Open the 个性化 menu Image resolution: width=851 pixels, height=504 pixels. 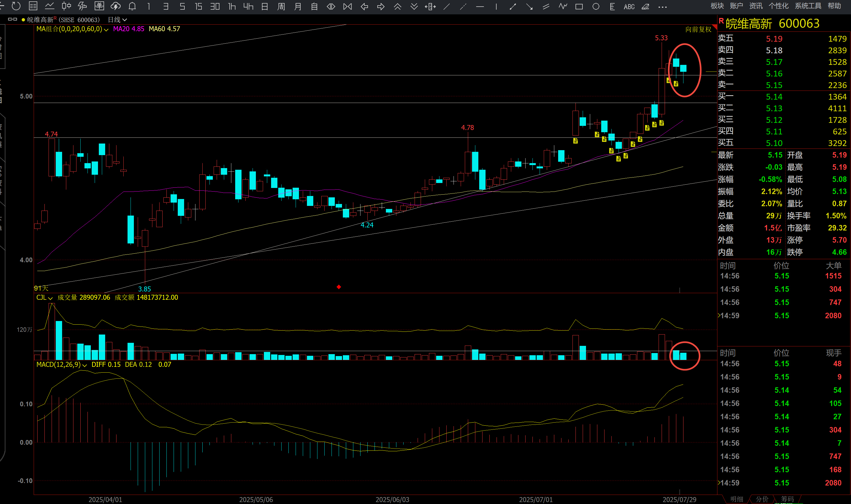click(778, 6)
